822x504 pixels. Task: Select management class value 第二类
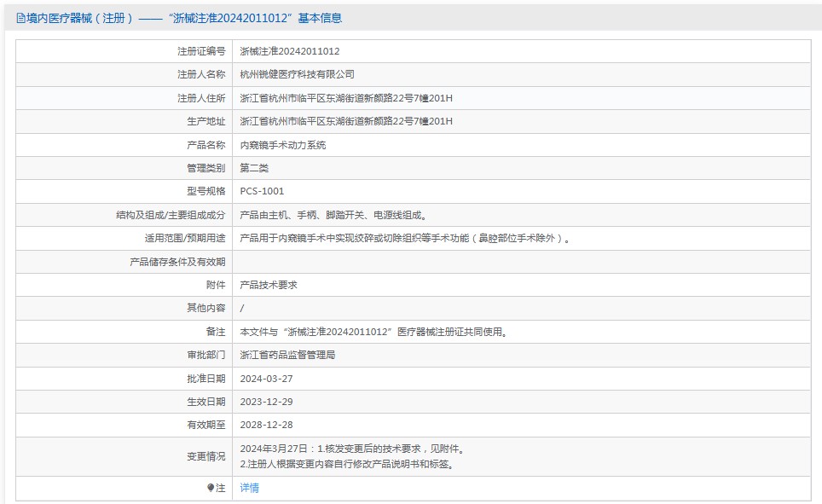point(254,168)
